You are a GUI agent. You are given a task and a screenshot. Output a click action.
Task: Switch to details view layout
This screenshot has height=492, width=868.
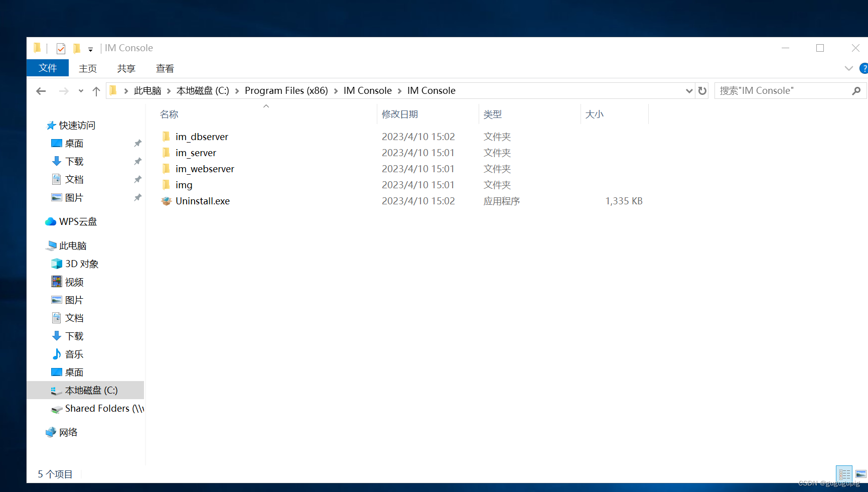click(x=844, y=474)
